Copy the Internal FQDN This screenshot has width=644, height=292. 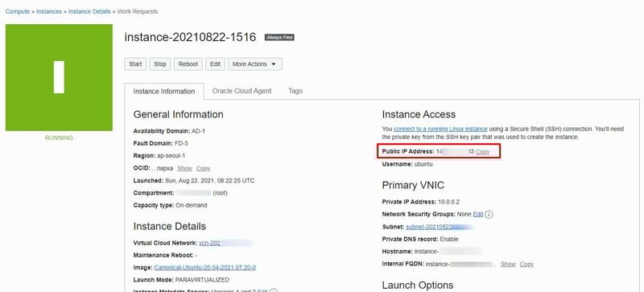[526, 264]
